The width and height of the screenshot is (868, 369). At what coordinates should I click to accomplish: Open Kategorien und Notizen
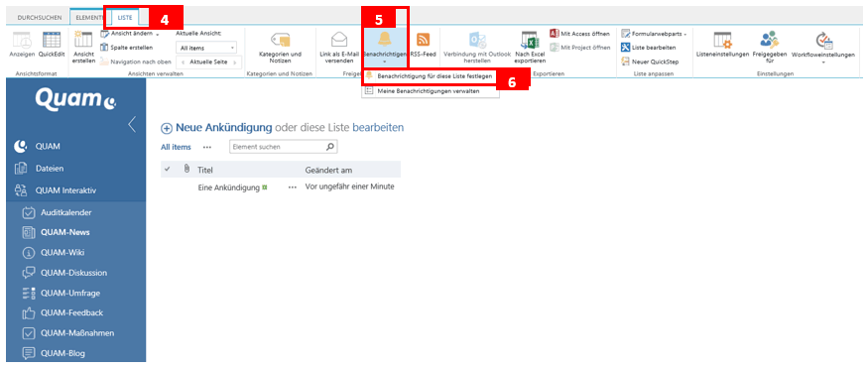[x=280, y=48]
